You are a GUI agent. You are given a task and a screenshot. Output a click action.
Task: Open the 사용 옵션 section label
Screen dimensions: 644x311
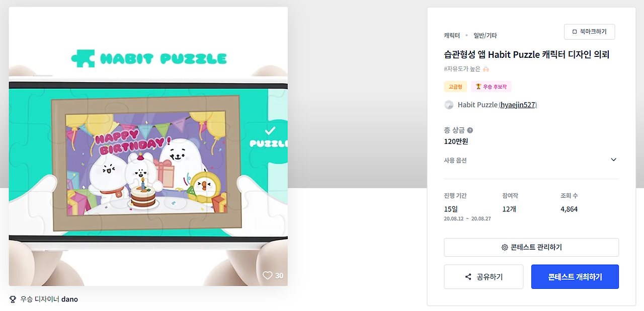455,161
